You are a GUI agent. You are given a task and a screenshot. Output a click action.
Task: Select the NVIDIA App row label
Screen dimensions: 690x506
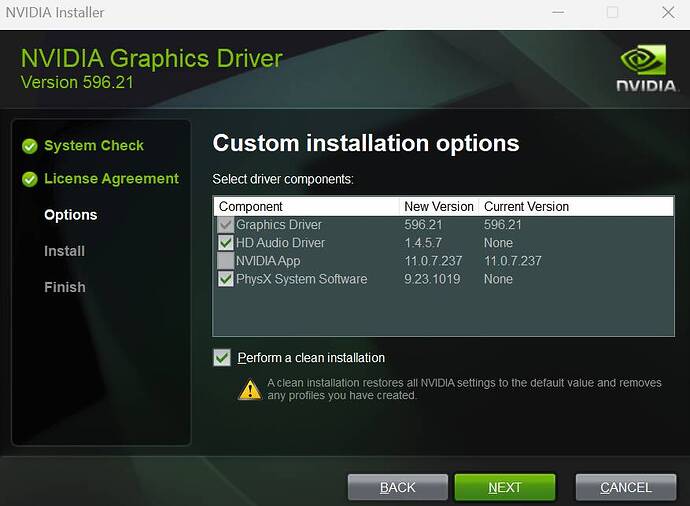268,261
